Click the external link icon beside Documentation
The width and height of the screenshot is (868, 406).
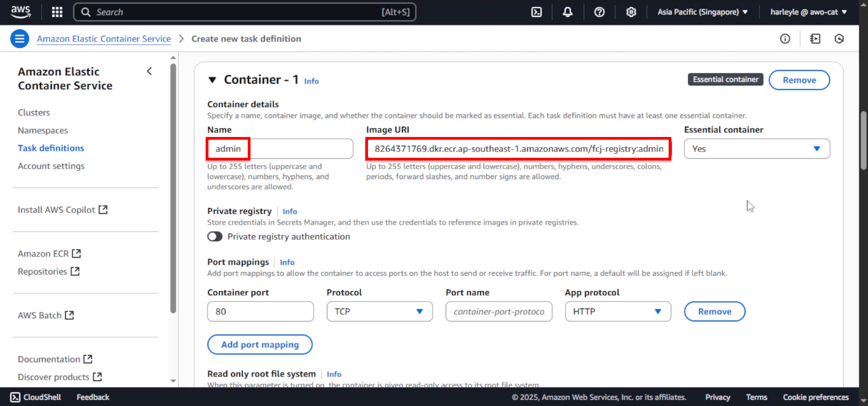click(x=88, y=359)
